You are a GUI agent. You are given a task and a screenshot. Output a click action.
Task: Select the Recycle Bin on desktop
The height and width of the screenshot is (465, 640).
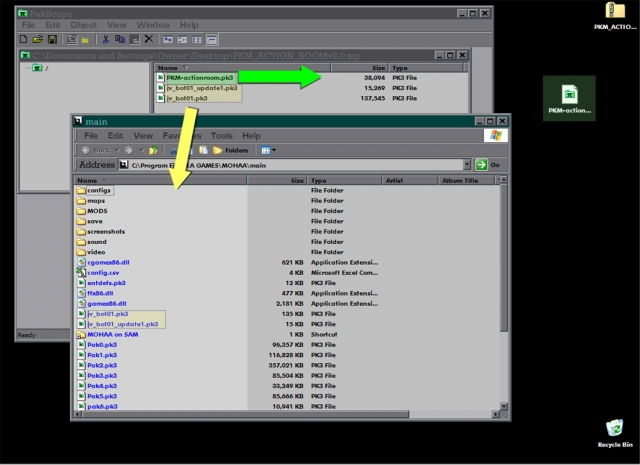(615, 433)
